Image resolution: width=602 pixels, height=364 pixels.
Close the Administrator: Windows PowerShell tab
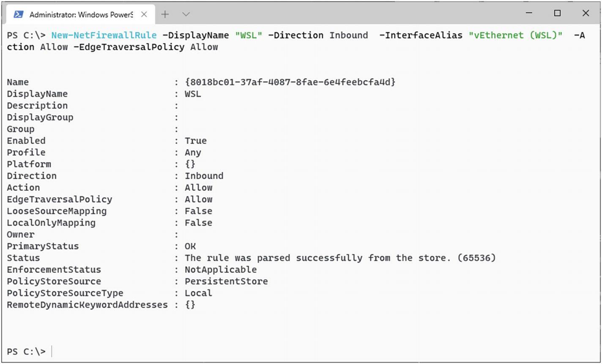(x=144, y=14)
